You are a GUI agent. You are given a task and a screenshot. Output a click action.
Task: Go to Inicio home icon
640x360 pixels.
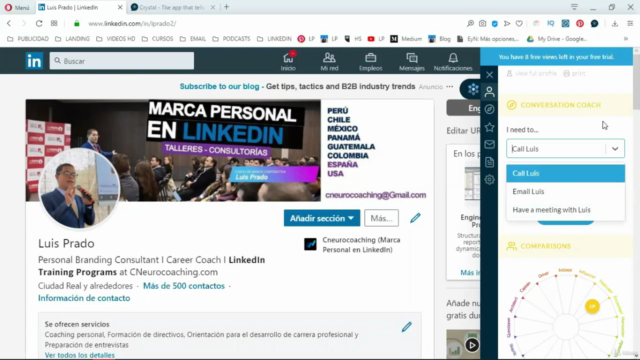[x=288, y=61]
